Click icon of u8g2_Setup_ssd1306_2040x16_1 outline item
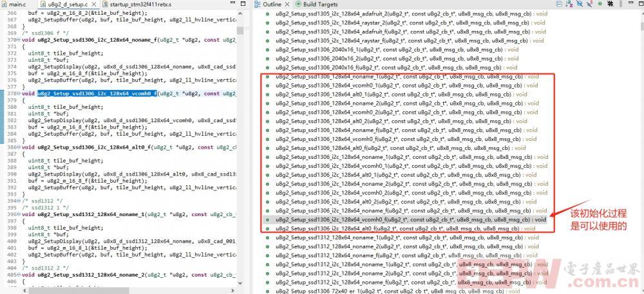The width and height of the screenshot is (644, 294). pyautogui.click(x=267, y=50)
